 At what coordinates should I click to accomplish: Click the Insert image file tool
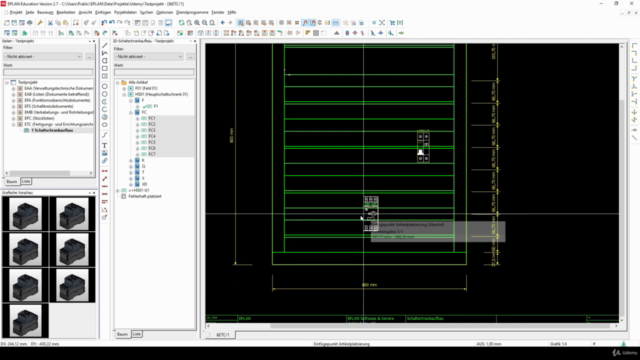(x=105, y=153)
